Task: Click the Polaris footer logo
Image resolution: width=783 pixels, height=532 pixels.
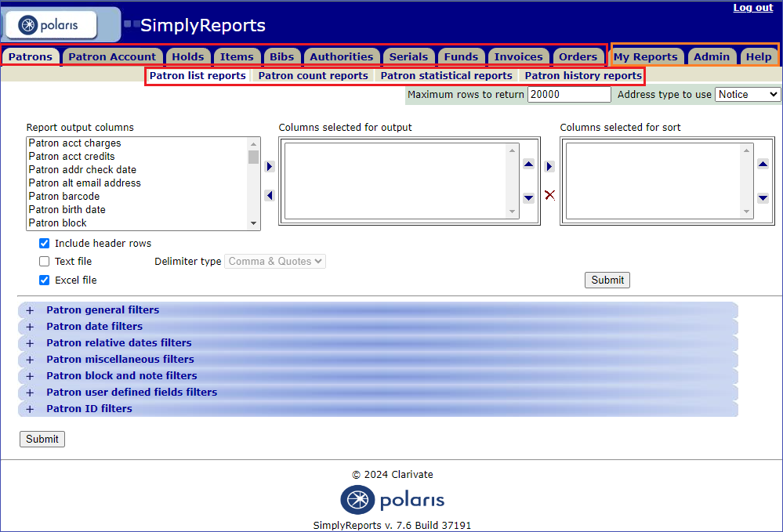Action: 392,500
